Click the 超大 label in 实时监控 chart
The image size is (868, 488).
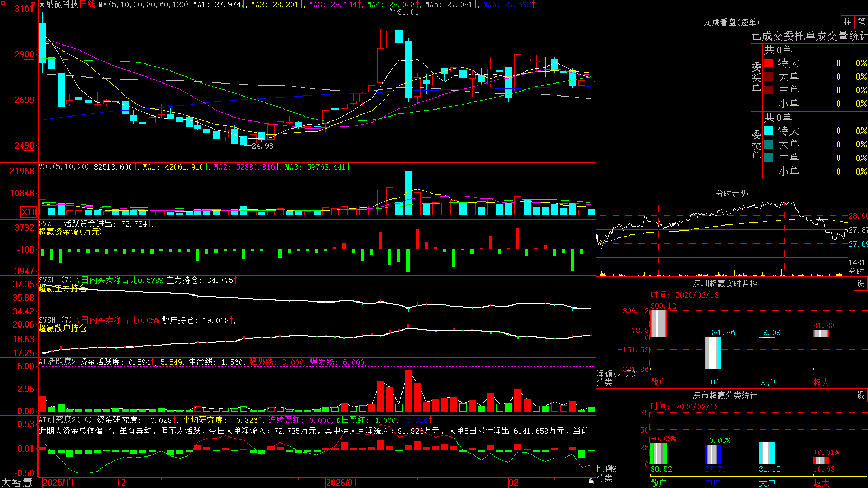(x=821, y=382)
